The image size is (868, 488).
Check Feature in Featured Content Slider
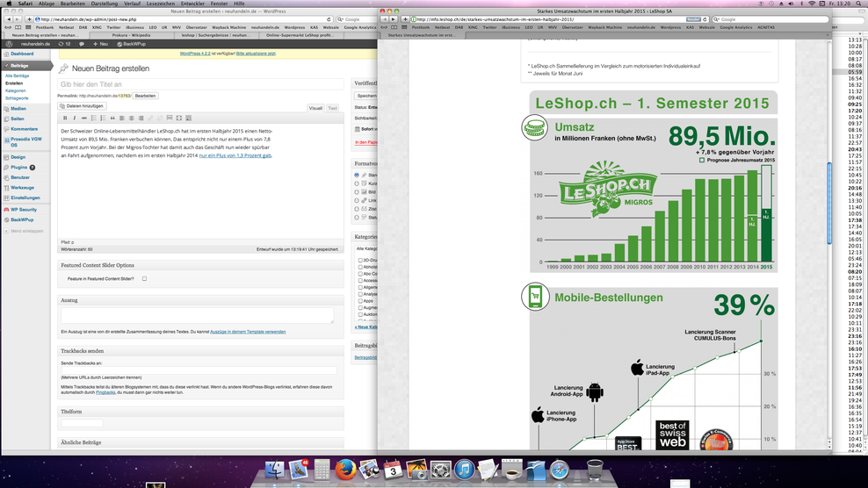pyautogui.click(x=144, y=279)
